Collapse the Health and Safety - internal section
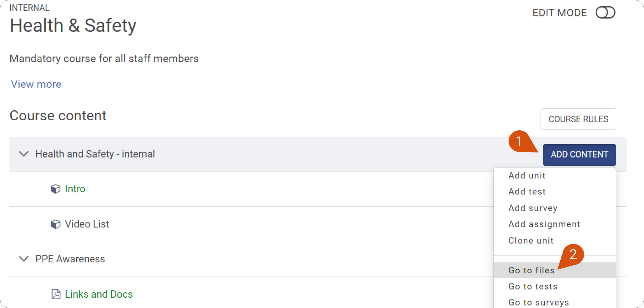The image size is (644, 308). [x=24, y=154]
